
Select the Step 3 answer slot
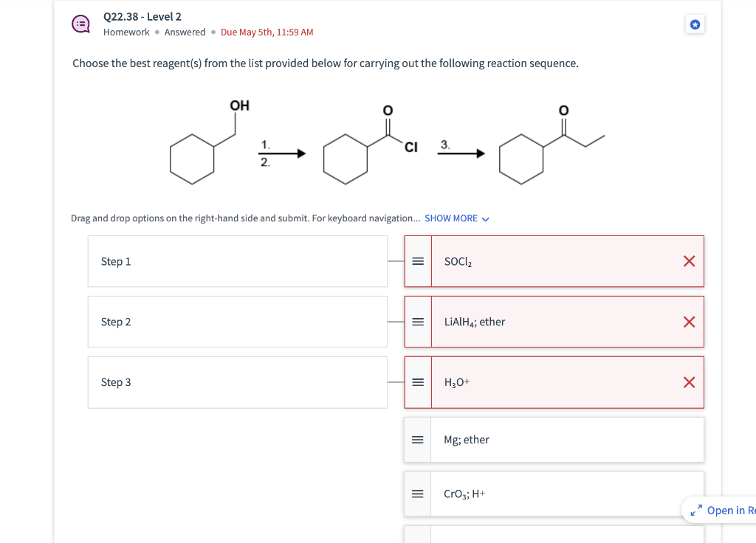pyautogui.click(x=237, y=381)
